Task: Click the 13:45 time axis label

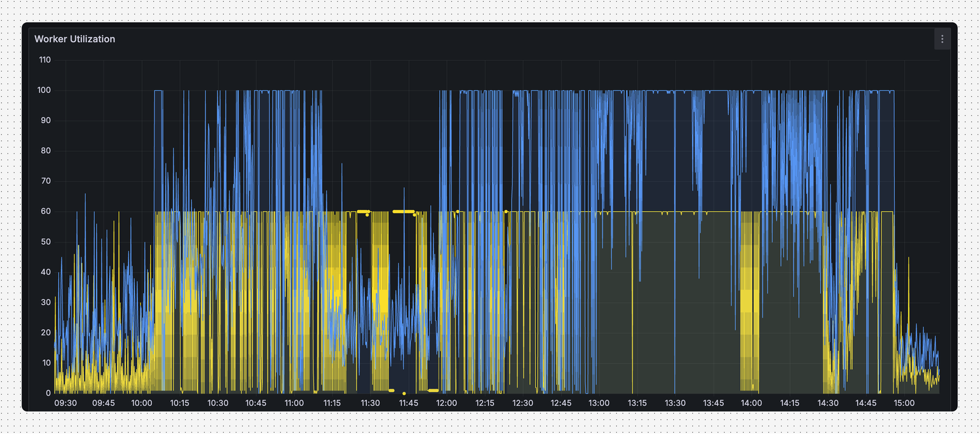Action: (714, 403)
